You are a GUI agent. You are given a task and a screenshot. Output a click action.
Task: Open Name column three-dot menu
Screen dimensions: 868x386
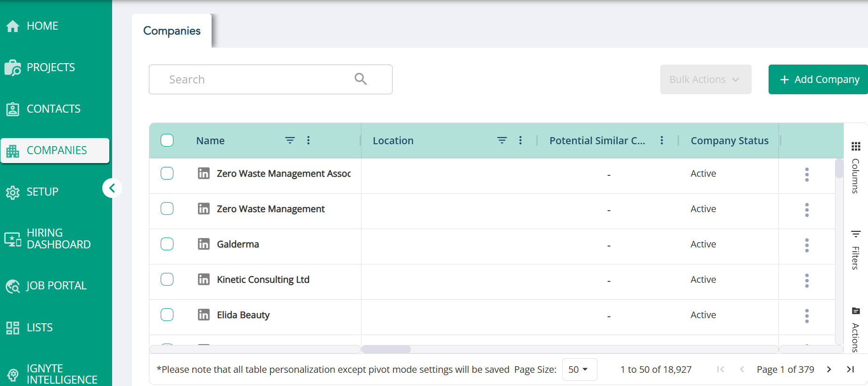point(308,140)
